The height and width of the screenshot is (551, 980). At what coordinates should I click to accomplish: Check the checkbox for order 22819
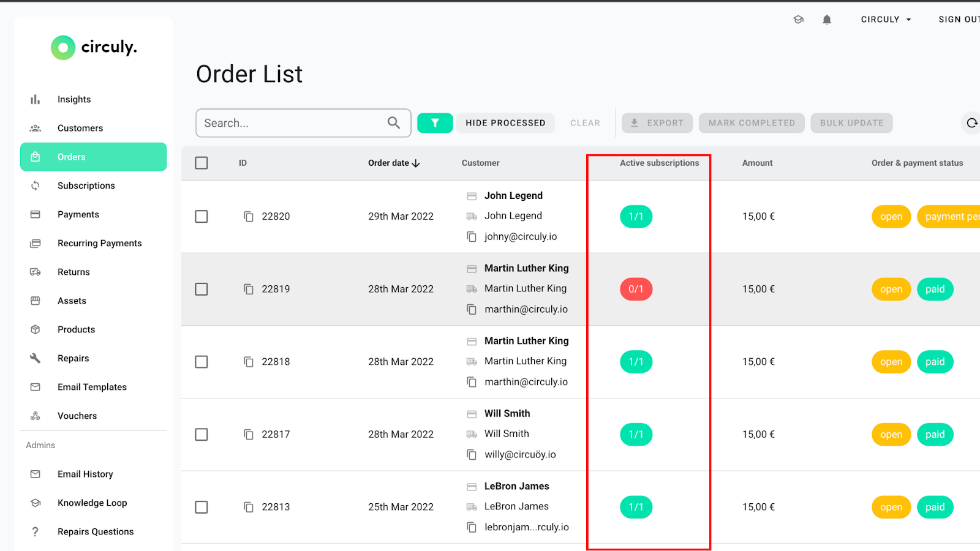coord(202,289)
